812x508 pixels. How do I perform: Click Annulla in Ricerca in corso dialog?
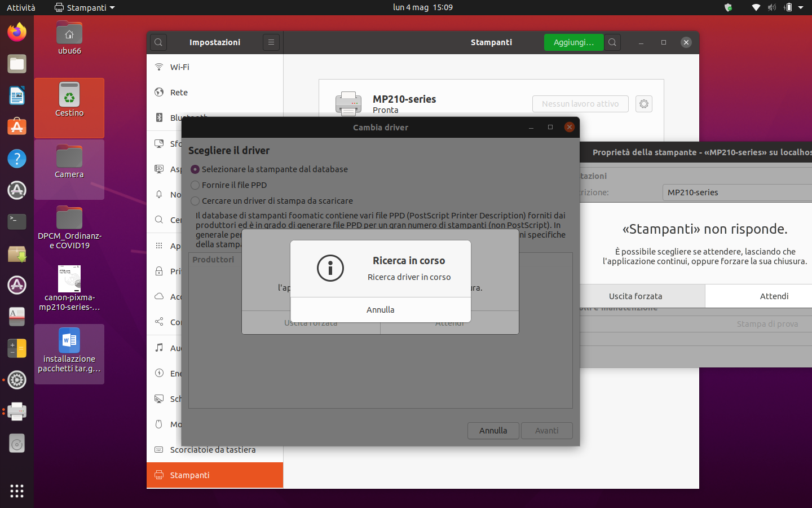tap(381, 310)
